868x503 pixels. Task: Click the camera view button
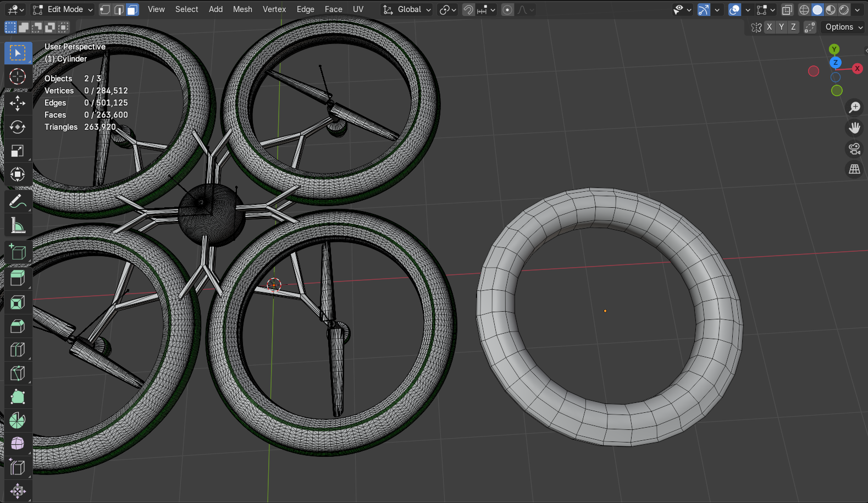pyautogui.click(x=854, y=149)
